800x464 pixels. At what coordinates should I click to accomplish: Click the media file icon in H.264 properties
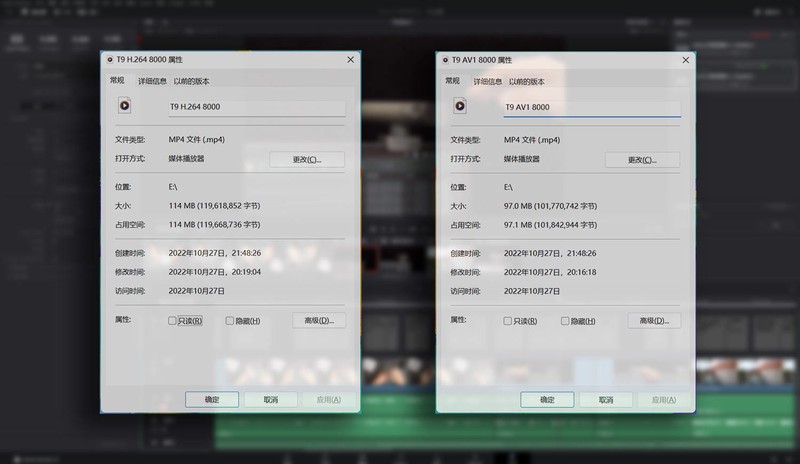[x=124, y=106]
